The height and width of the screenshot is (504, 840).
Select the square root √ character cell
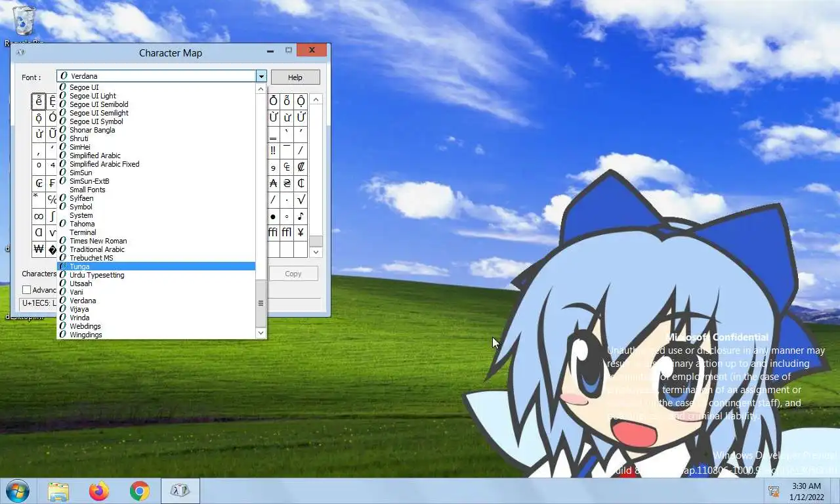(301, 199)
